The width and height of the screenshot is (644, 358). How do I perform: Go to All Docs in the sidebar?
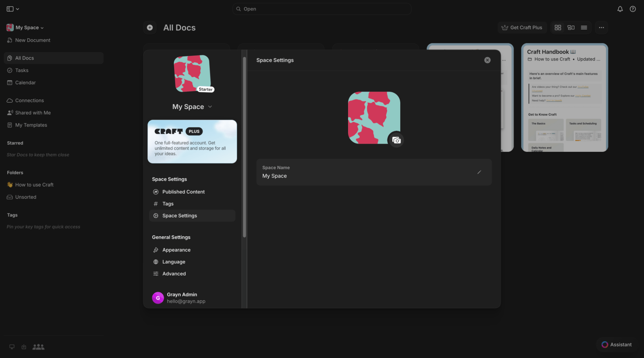point(54,58)
